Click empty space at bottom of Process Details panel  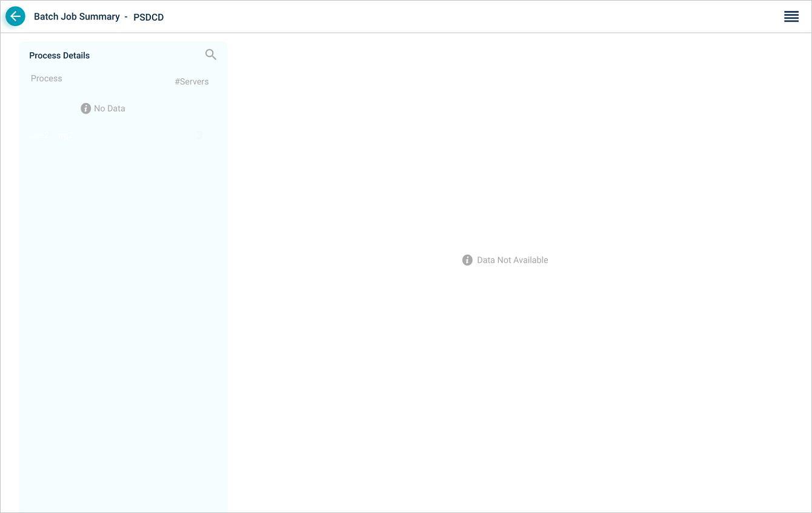(x=124, y=424)
